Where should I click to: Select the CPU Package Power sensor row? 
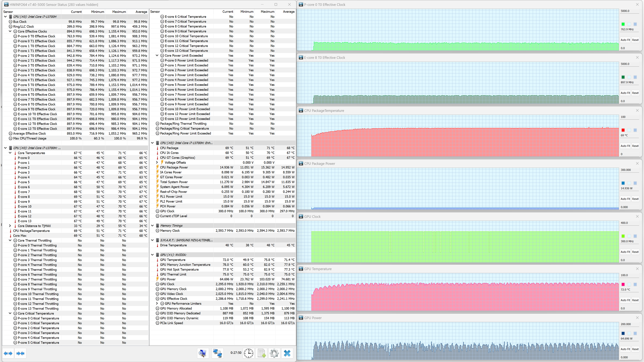pos(174,167)
